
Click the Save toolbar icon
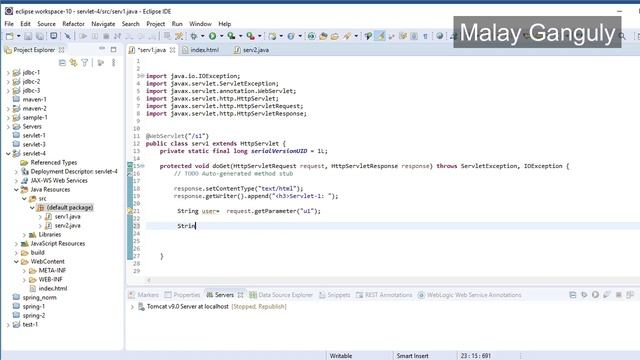28,36
